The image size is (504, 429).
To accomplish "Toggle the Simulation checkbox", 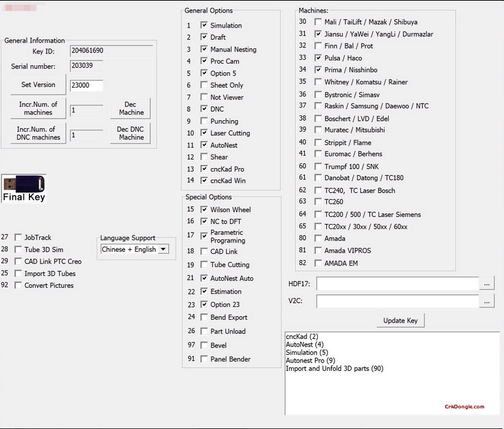I will [204, 25].
